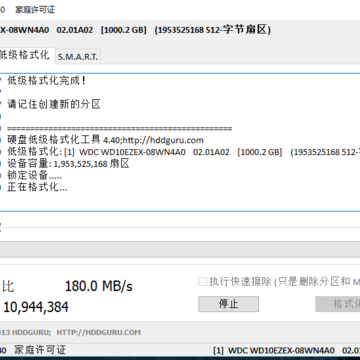Toggle the 执行快速擦除 checkbox
This screenshot has width=360, height=360.
coord(203,282)
